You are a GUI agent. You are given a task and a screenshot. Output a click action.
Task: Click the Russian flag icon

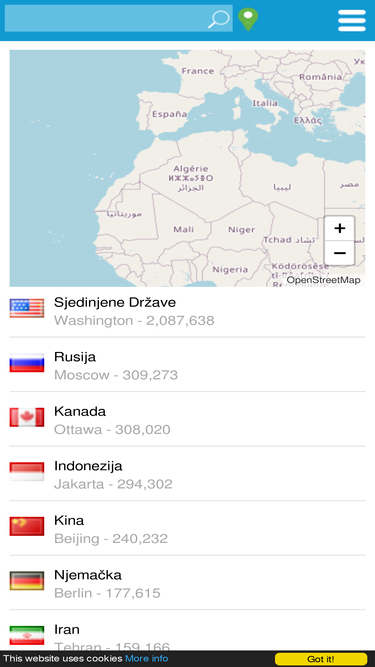(x=27, y=362)
